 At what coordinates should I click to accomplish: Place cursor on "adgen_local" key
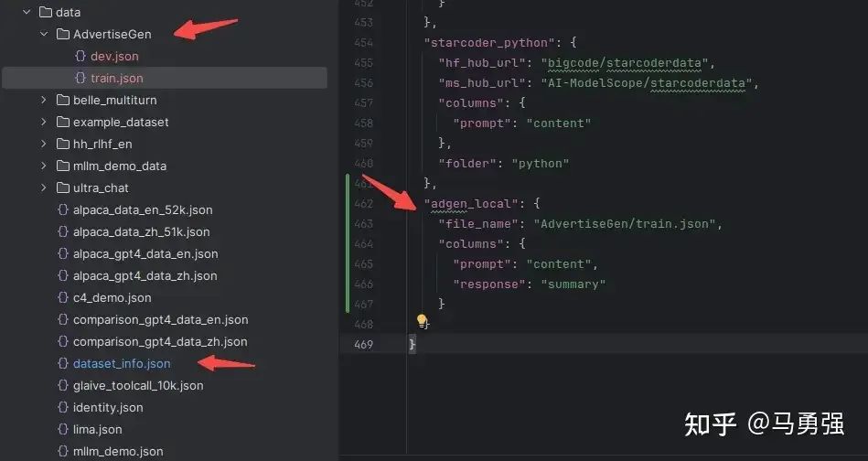click(471, 204)
